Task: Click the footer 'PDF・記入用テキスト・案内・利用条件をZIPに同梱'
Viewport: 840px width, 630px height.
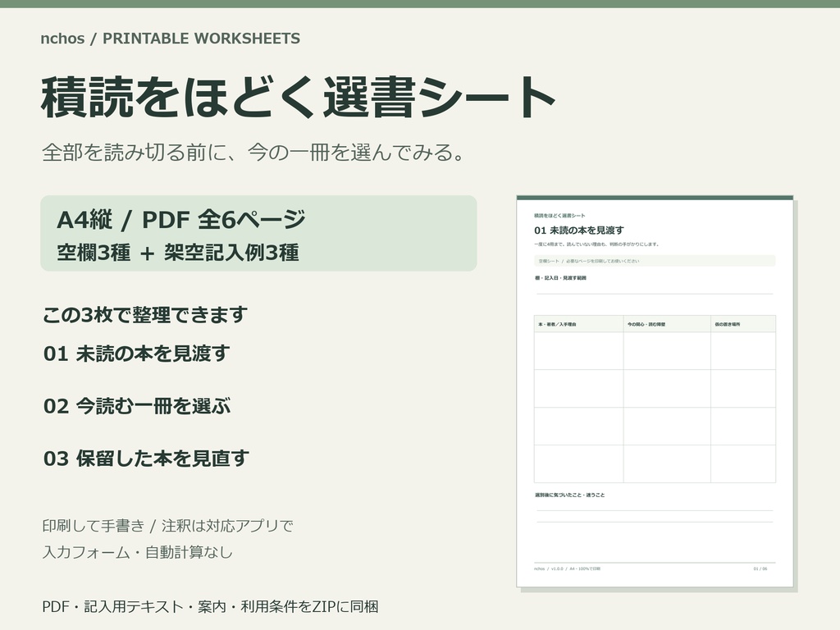Action: tap(210, 607)
